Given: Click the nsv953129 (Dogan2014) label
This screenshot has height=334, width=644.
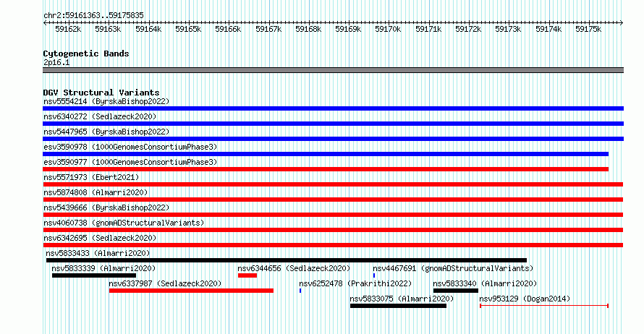Looking at the screenshot, I should 525,299.
